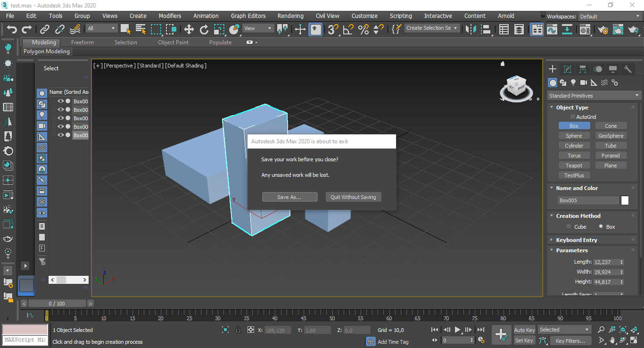Click the Select Object arrow tool
The height and width of the screenshot is (348, 644).
point(125,29)
